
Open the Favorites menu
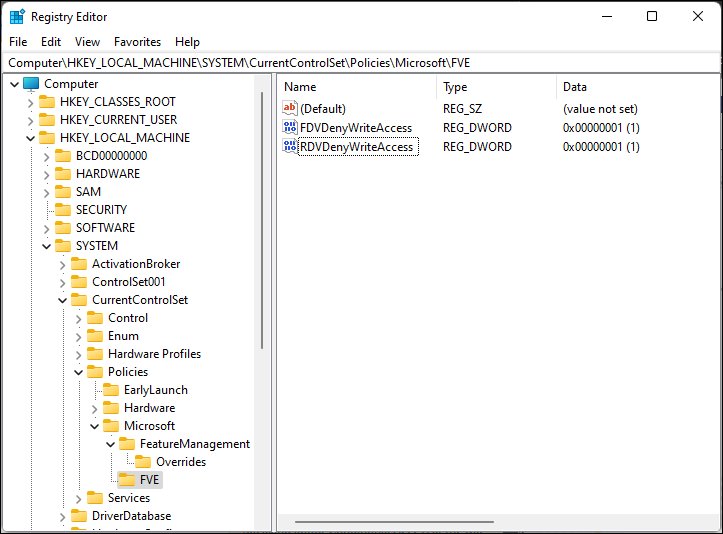[x=137, y=42]
